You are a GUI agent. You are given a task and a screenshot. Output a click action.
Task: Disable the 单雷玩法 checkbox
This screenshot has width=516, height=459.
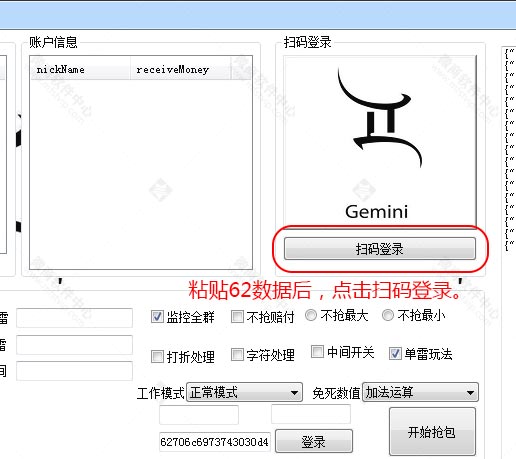(x=395, y=353)
